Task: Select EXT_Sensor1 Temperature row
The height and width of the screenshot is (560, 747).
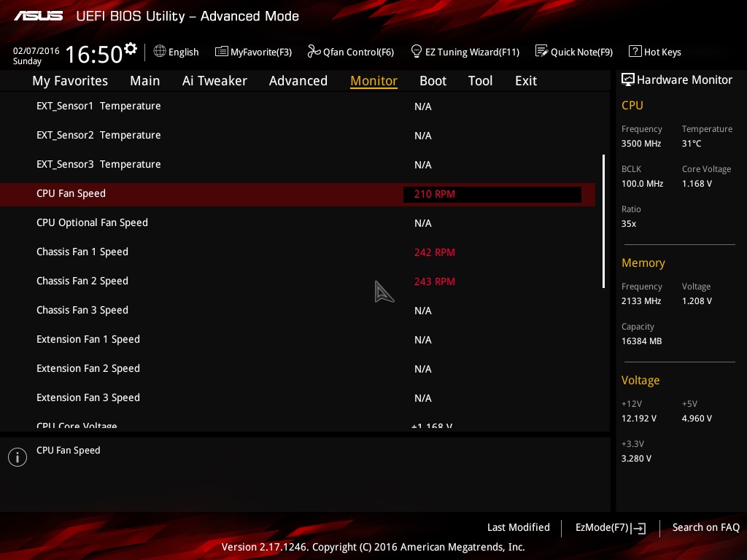Action: (298, 106)
